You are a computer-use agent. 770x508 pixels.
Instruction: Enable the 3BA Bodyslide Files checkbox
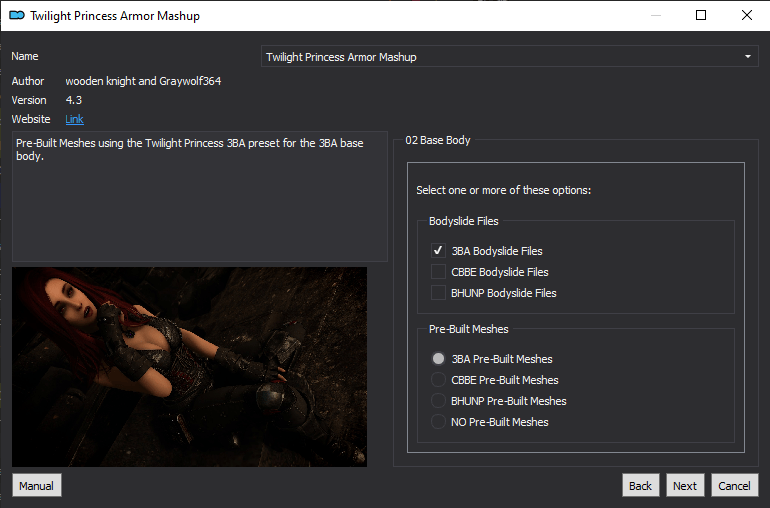pos(438,251)
